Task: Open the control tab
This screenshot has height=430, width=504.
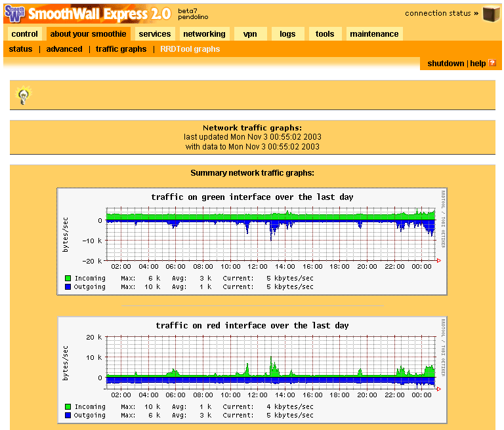Action: click(24, 33)
